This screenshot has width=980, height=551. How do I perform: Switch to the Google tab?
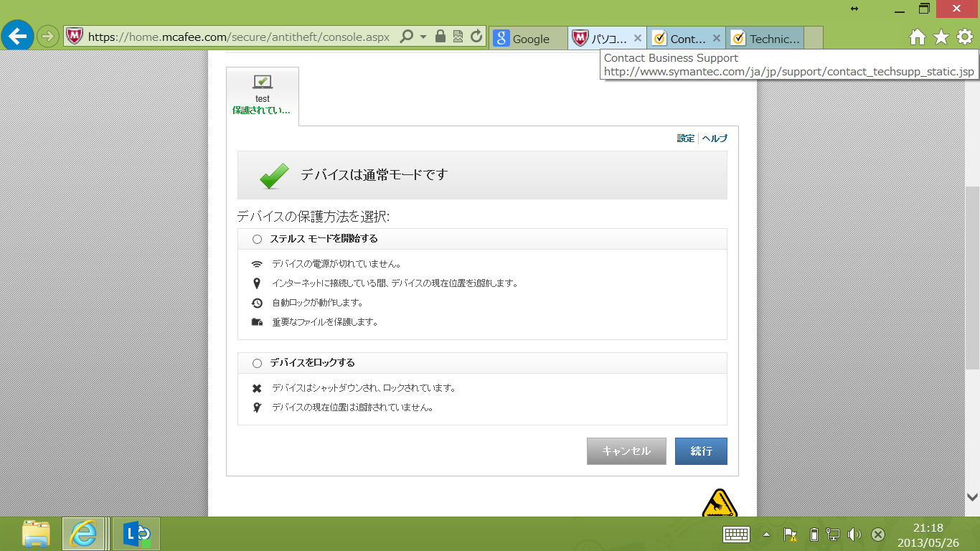[x=528, y=39]
